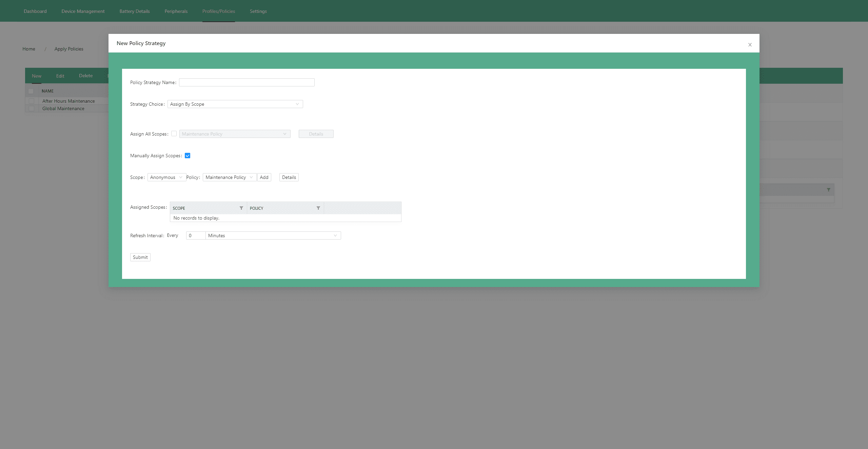Click the Add button
The width and height of the screenshot is (868, 449).
click(264, 177)
